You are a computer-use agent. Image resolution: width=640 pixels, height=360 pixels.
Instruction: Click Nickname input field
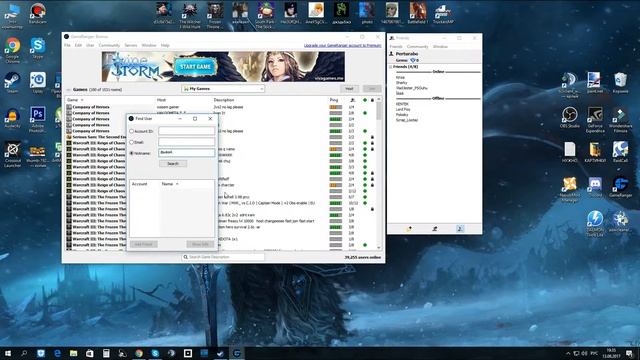(187, 152)
